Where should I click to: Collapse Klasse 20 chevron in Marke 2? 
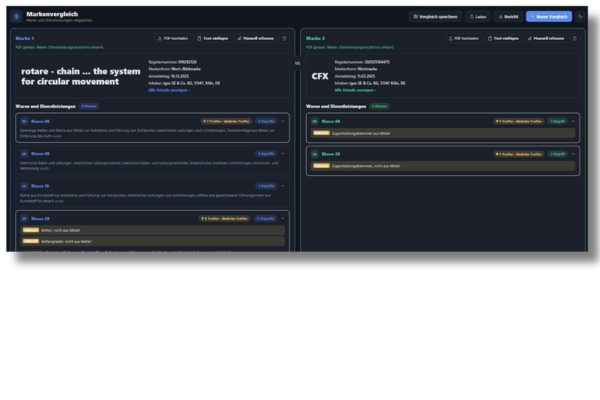click(573, 154)
